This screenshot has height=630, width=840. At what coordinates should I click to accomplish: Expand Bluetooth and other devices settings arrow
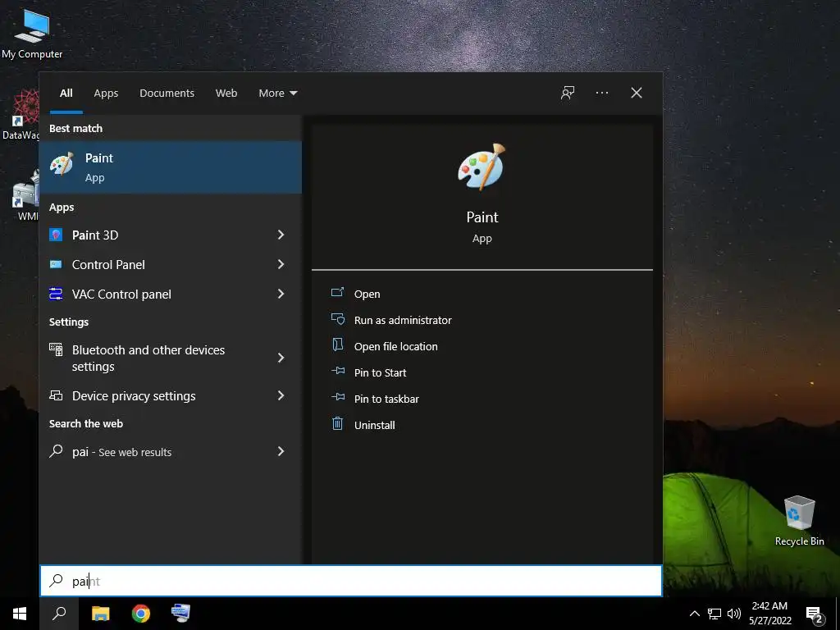click(281, 358)
